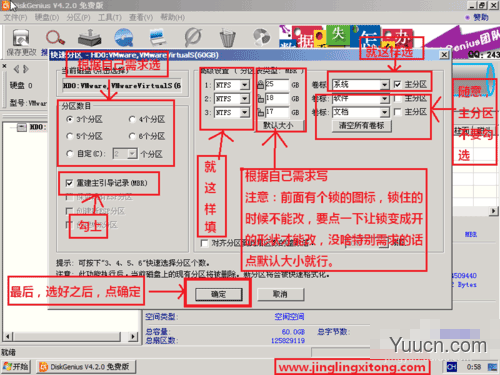Click the partition 1 size field showing 25

coord(277,85)
